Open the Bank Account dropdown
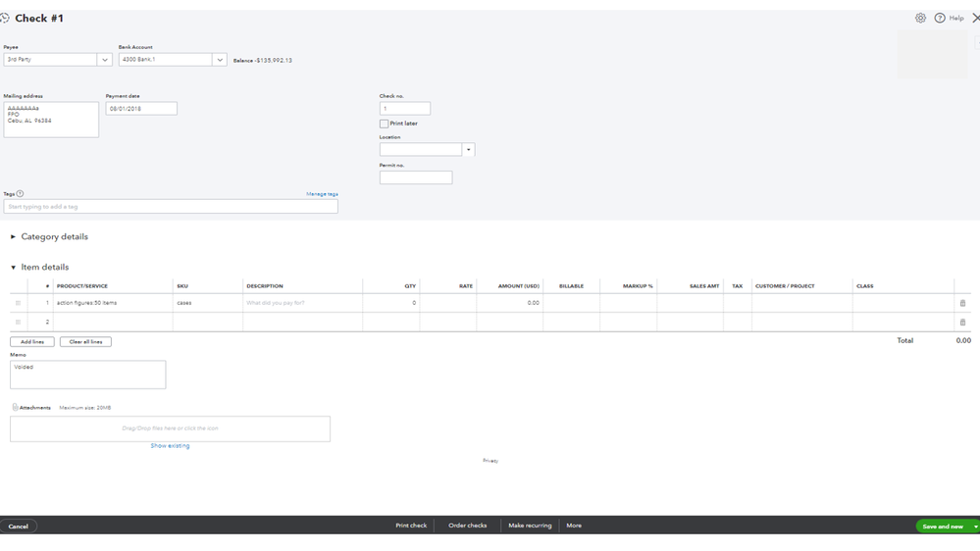The height and width of the screenshot is (551, 980). pyautogui.click(x=220, y=60)
